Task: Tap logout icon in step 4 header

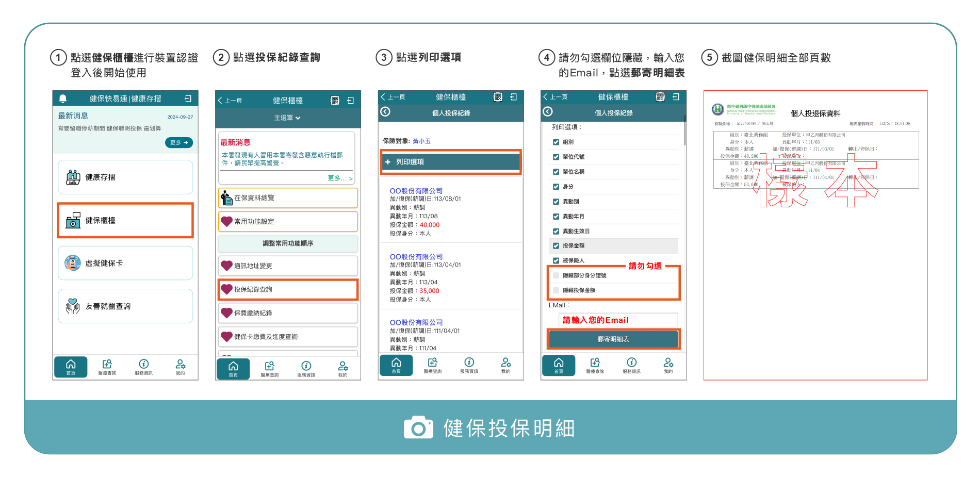Action: (x=676, y=97)
